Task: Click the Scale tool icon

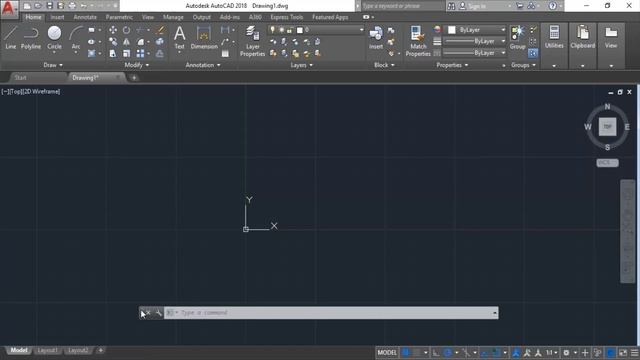Action: (x=127, y=53)
